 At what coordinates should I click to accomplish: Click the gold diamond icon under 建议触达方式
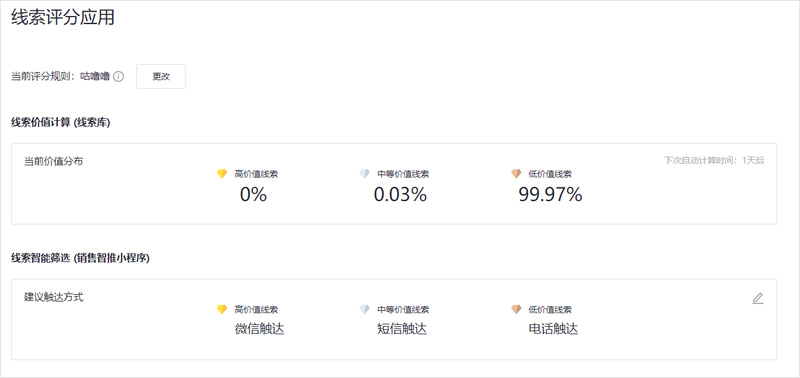pos(222,309)
